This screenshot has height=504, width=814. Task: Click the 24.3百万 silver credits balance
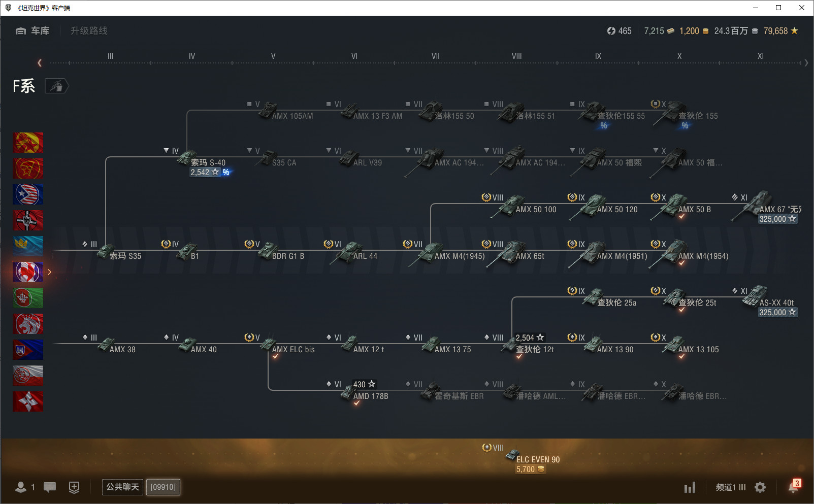coord(736,31)
